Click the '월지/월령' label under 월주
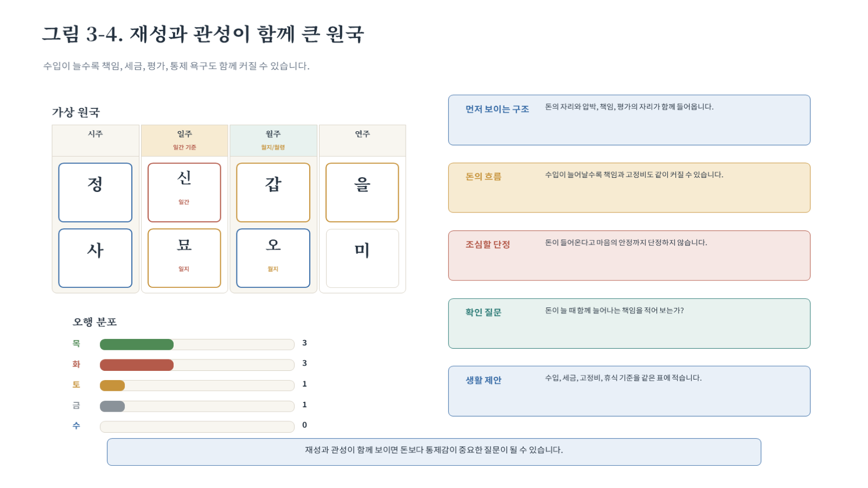The height and width of the screenshot is (488, 868). click(x=273, y=147)
